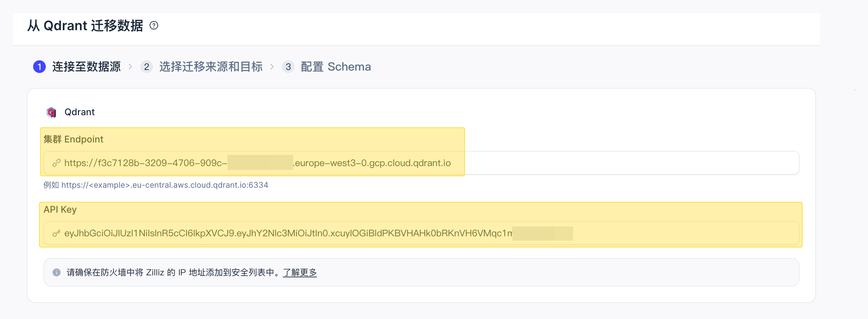This screenshot has width=868, height=319.
Task: Click the 从 Qdrant 迁移数据 page title
Action: [85, 26]
